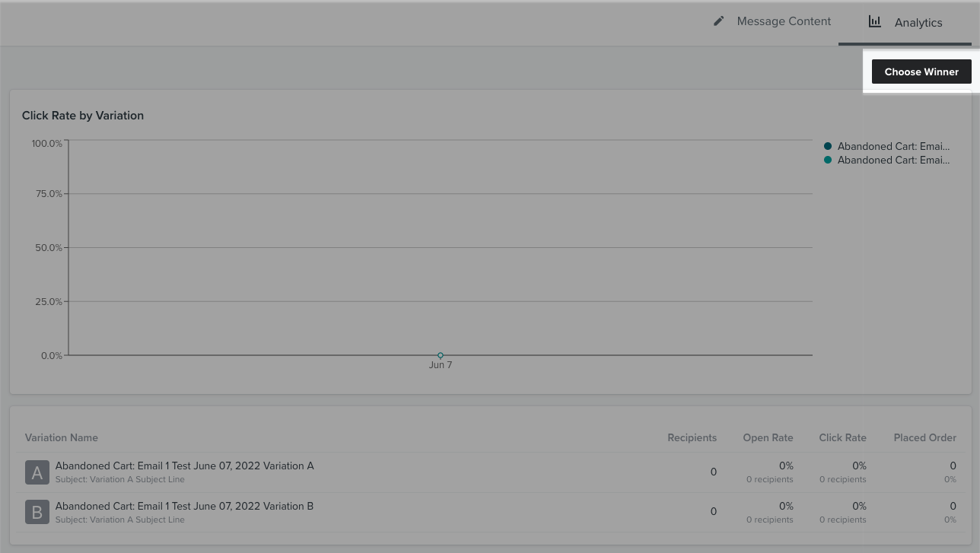Select the Variation B subject line text
The width and height of the screenshot is (980, 553).
119,520
